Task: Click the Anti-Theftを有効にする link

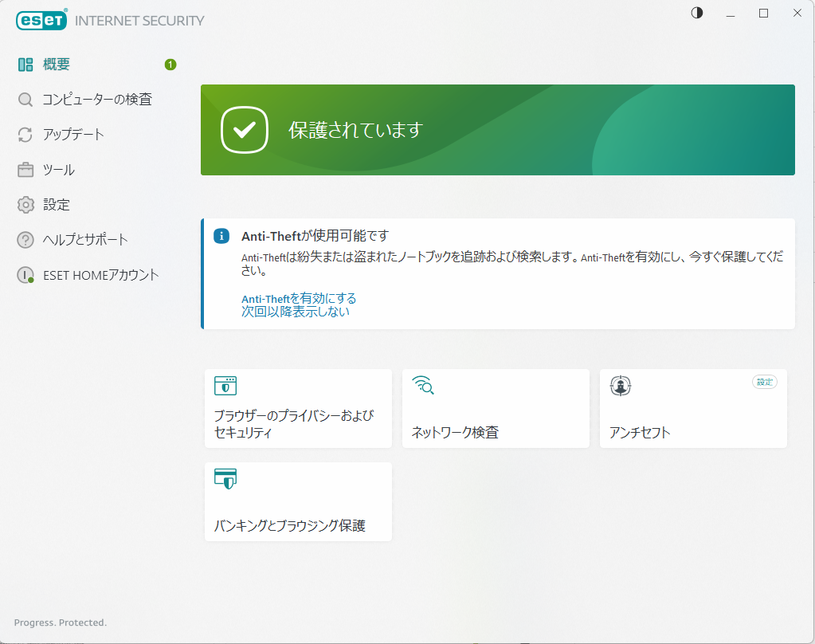Action: tap(299, 298)
